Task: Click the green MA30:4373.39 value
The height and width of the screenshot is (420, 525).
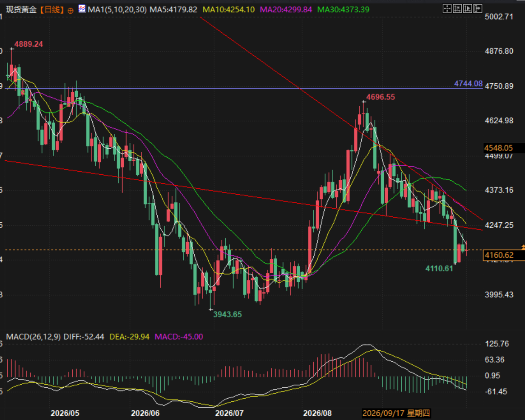Action: (x=343, y=9)
